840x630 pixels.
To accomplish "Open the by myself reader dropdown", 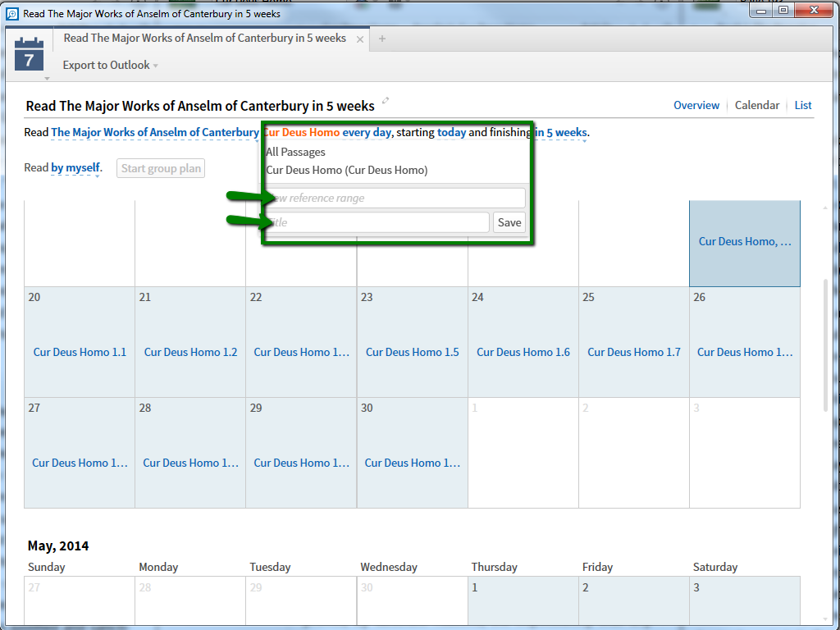I will pos(75,168).
